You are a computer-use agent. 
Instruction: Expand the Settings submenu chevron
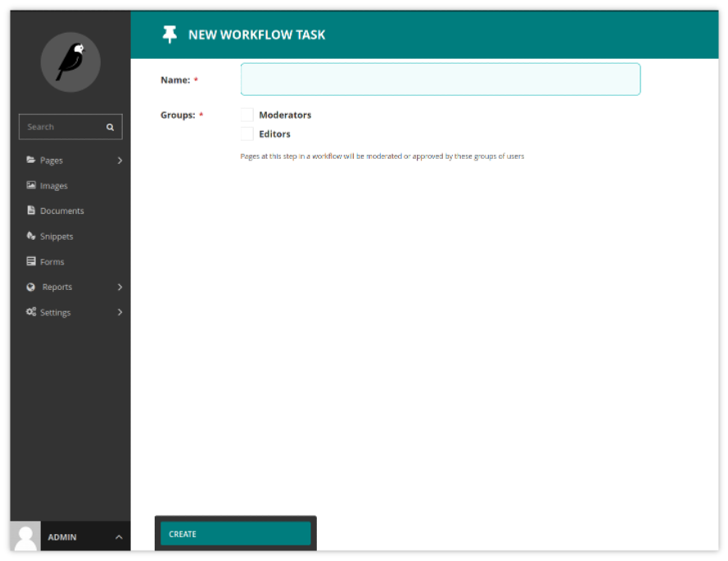[x=120, y=312]
